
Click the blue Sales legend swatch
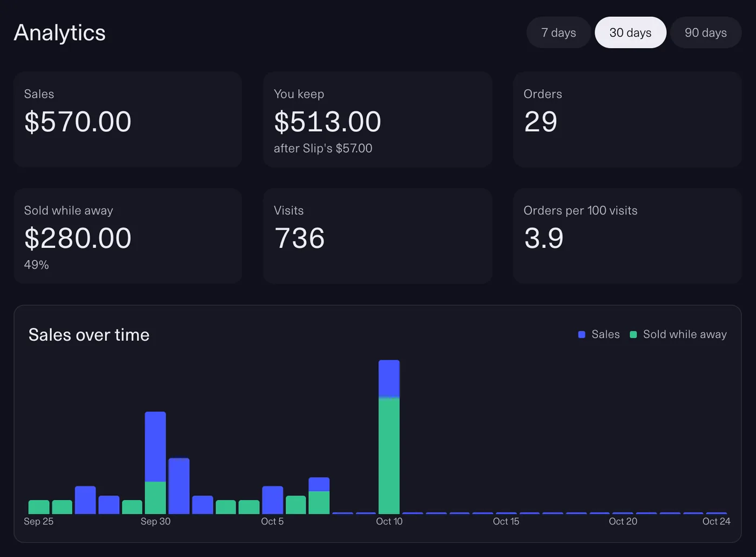pos(582,334)
